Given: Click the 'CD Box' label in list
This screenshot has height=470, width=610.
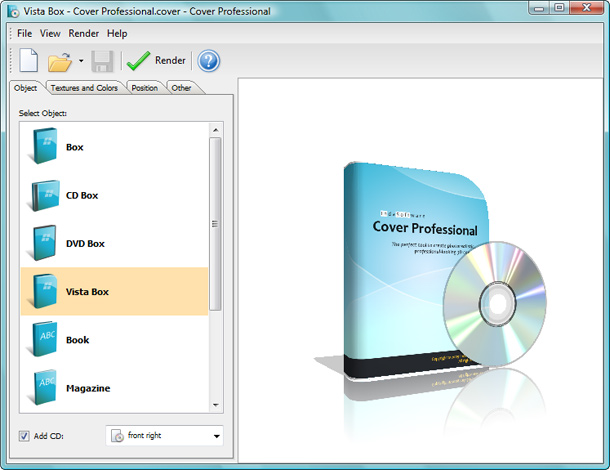Looking at the screenshot, I should (82, 195).
